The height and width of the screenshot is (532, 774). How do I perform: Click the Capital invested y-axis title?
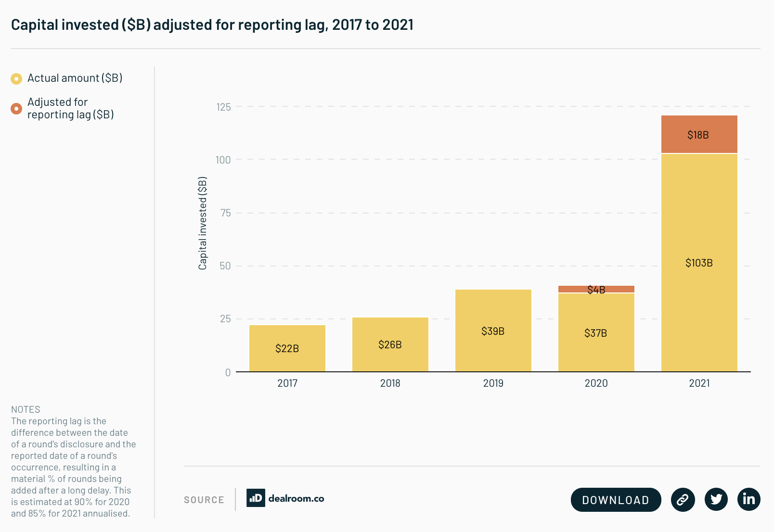tap(203, 223)
